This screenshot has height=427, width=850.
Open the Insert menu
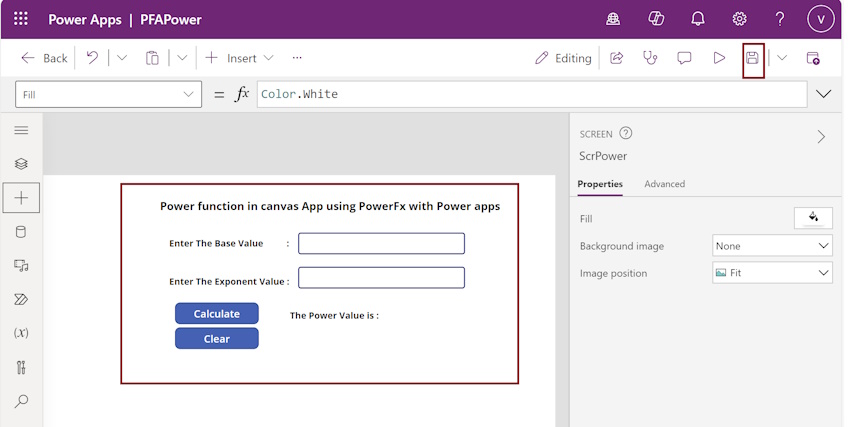click(x=239, y=58)
